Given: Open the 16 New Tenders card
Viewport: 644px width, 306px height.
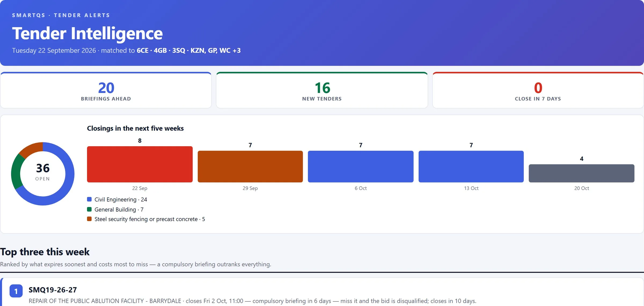Looking at the screenshot, I should point(322,90).
